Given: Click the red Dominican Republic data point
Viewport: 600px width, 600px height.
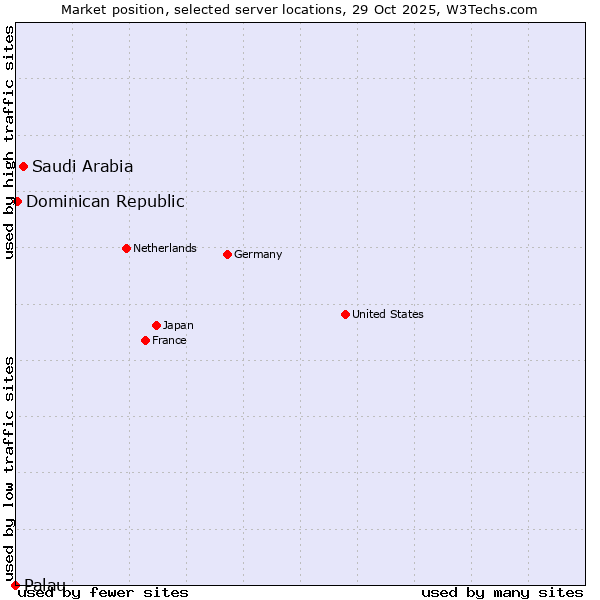Looking at the screenshot, I should point(17,201).
